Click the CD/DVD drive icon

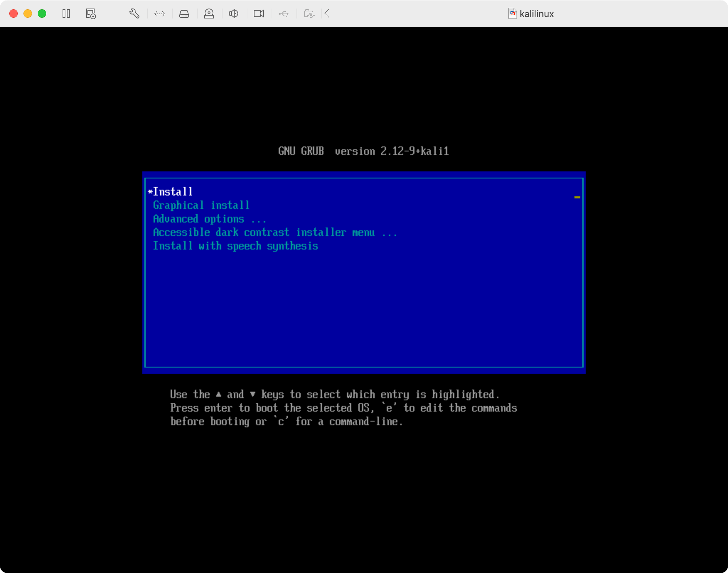(209, 14)
